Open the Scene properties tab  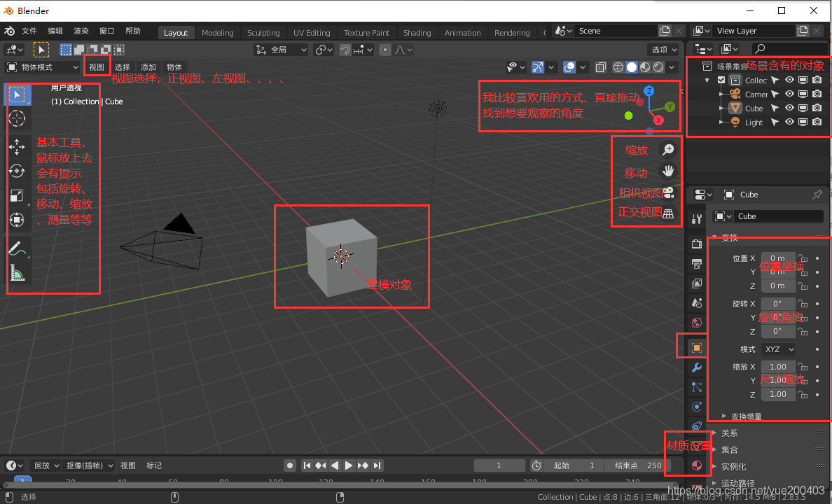tap(697, 302)
